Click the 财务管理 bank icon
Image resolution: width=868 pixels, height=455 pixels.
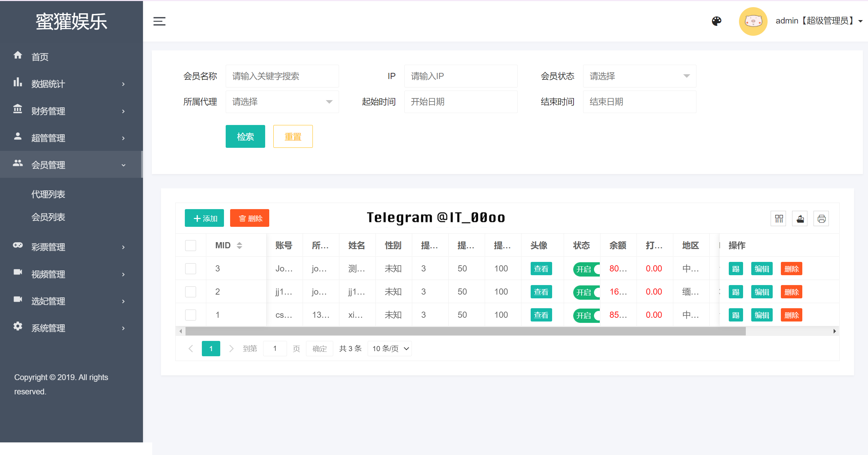tap(18, 109)
